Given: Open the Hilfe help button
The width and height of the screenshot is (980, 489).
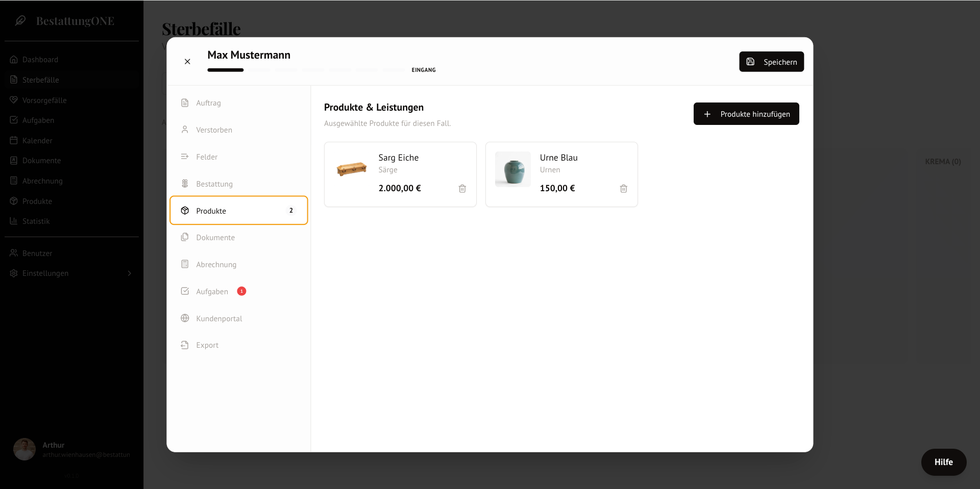Looking at the screenshot, I should [x=944, y=462].
